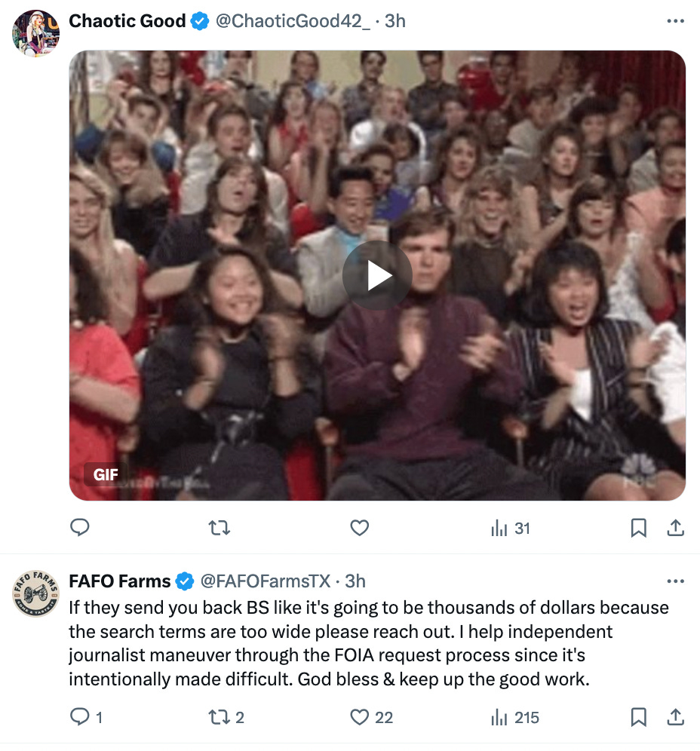
Task: Play the crowd-clapping GIF
Action: tap(376, 274)
